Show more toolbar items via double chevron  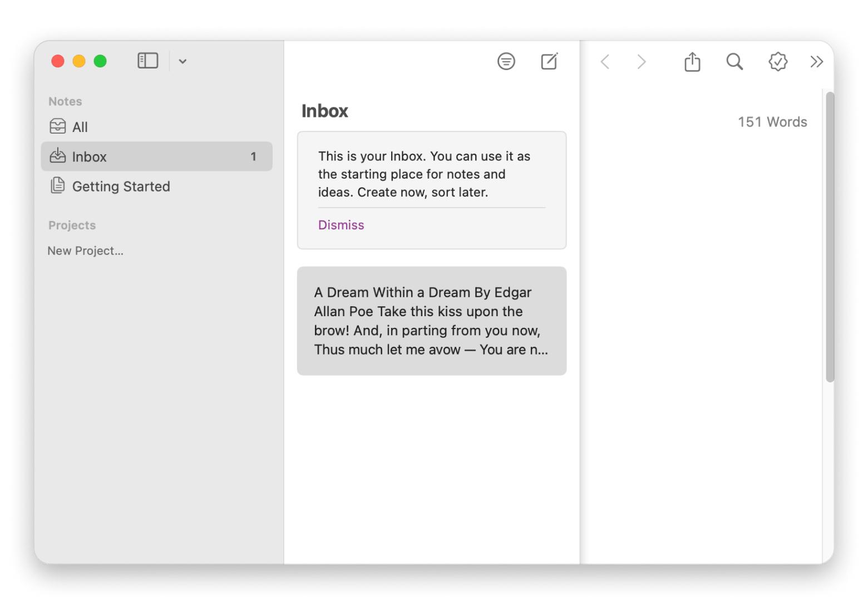tap(816, 61)
